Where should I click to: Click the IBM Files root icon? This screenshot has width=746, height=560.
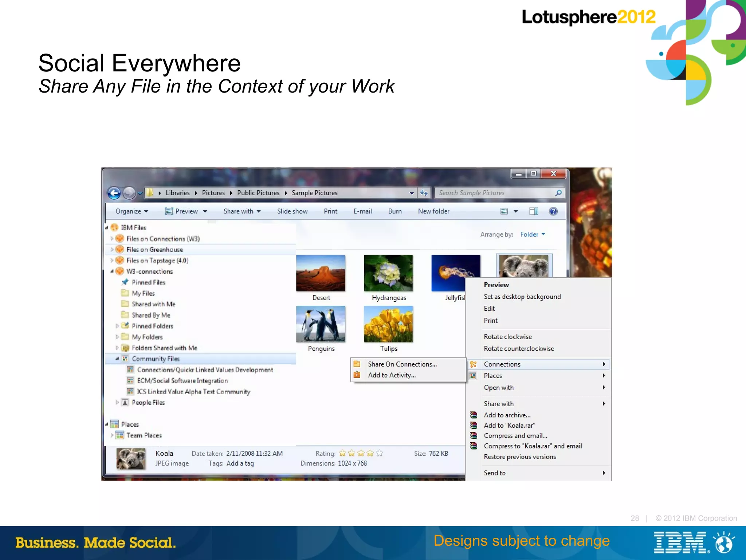(x=114, y=227)
